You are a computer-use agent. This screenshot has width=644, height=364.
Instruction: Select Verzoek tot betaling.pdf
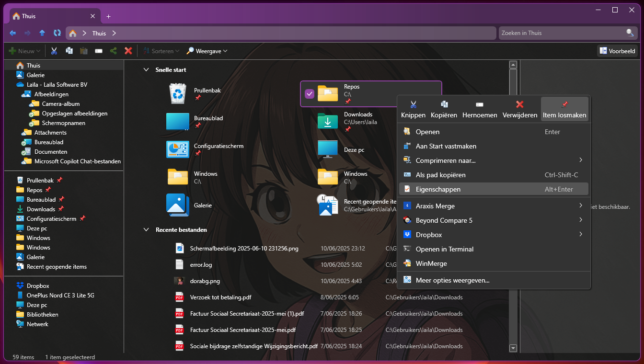[220, 297]
